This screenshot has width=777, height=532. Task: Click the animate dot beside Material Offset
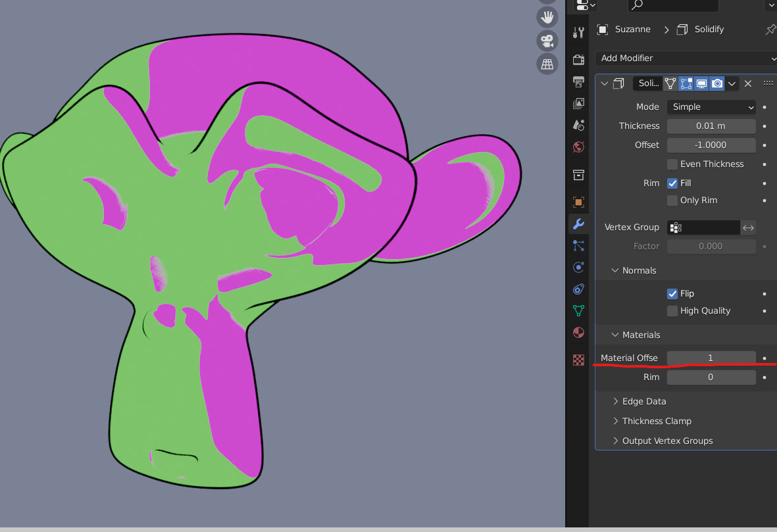click(x=764, y=358)
